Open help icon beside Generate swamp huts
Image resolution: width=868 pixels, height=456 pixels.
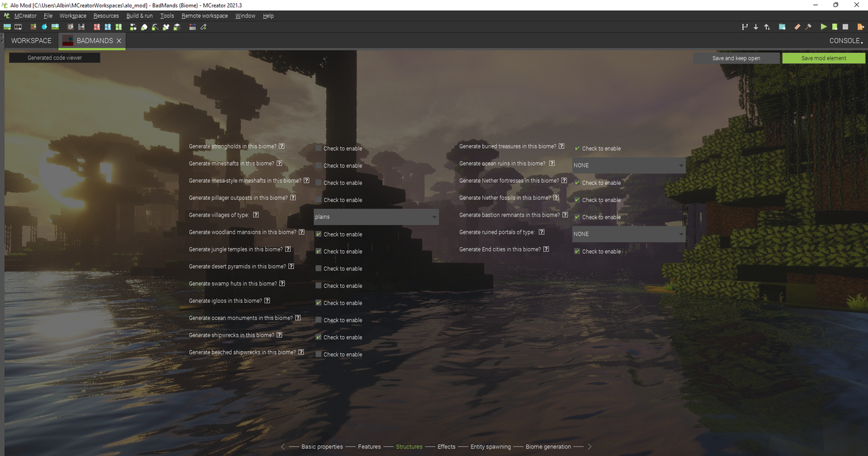pyautogui.click(x=282, y=283)
